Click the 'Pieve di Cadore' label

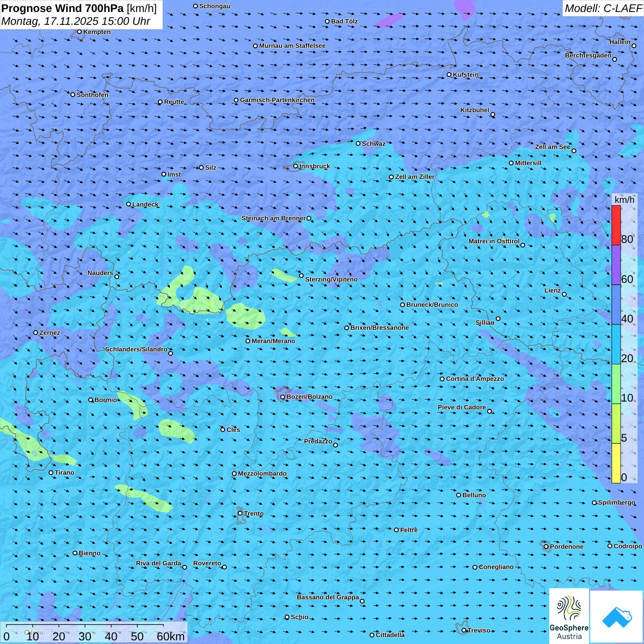(x=462, y=407)
